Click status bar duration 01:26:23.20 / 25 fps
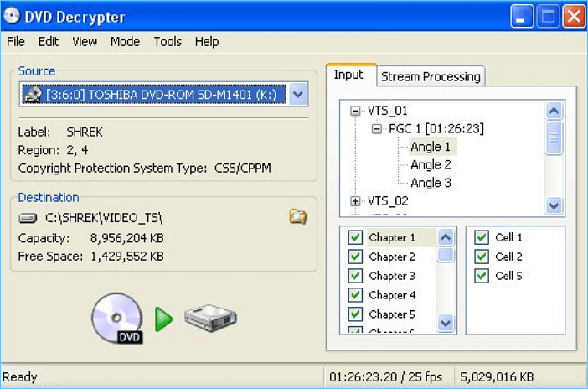The image size is (588, 389). [385, 376]
